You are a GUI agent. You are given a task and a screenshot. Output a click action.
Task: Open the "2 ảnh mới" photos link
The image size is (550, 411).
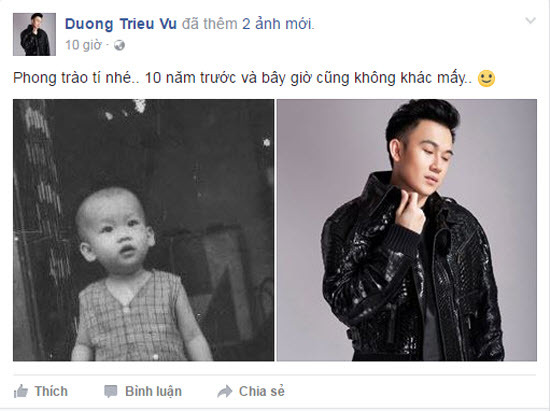coord(277,24)
